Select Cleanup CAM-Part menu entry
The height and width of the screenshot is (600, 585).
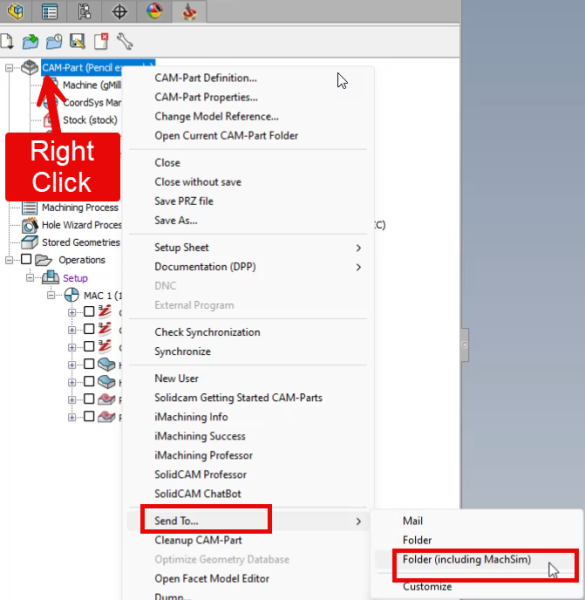pyautogui.click(x=198, y=540)
